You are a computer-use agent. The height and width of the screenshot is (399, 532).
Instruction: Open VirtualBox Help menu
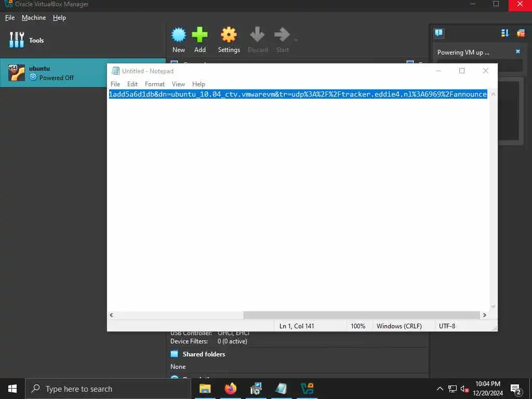click(59, 18)
